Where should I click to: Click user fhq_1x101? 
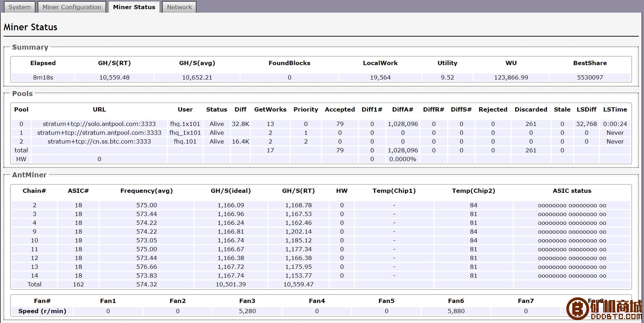click(185, 133)
